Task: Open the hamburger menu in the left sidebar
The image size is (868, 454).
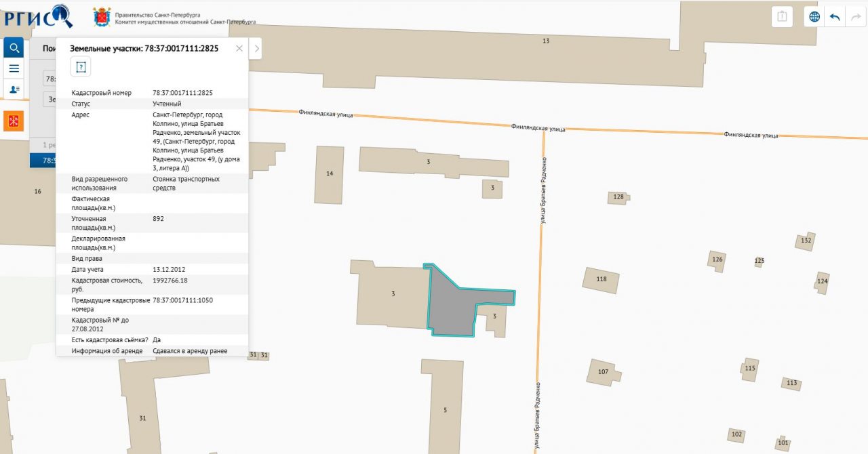Action: (14, 68)
